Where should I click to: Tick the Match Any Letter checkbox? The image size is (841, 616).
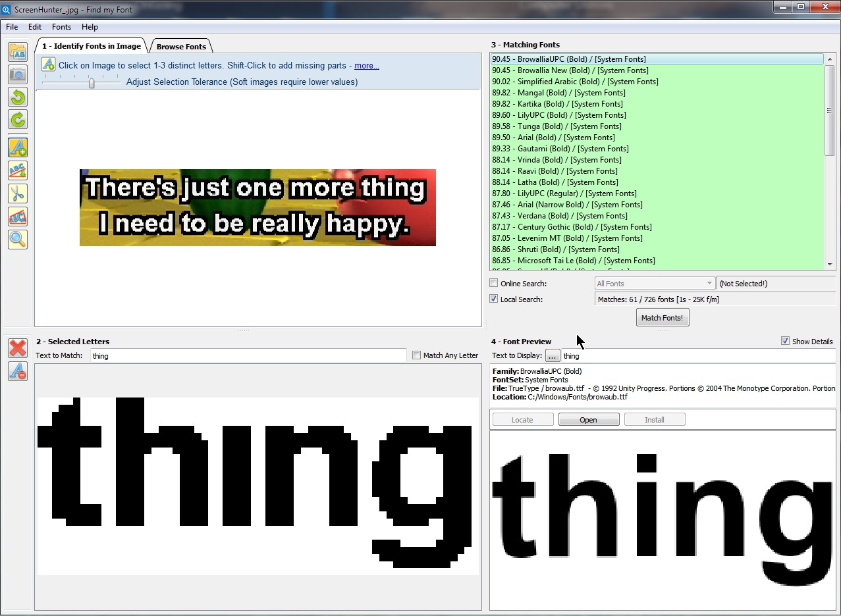coord(416,355)
